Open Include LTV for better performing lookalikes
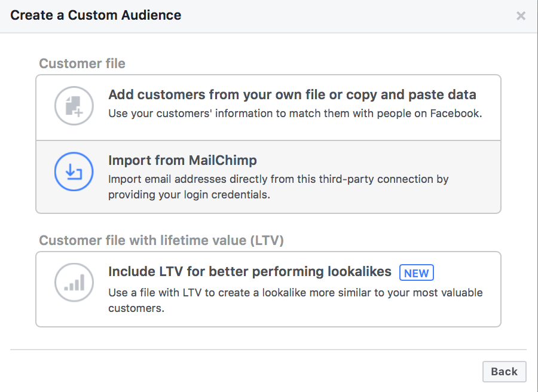Viewport: 538px width, 392px height. pos(250,271)
